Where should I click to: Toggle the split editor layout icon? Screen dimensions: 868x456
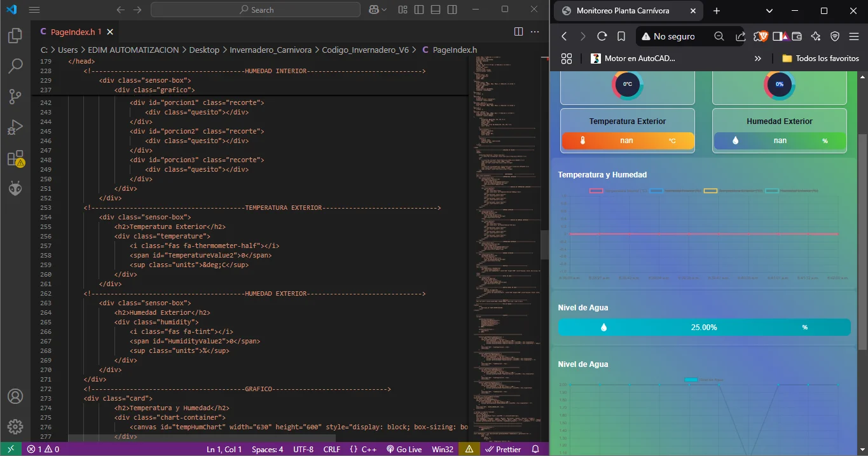point(519,32)
